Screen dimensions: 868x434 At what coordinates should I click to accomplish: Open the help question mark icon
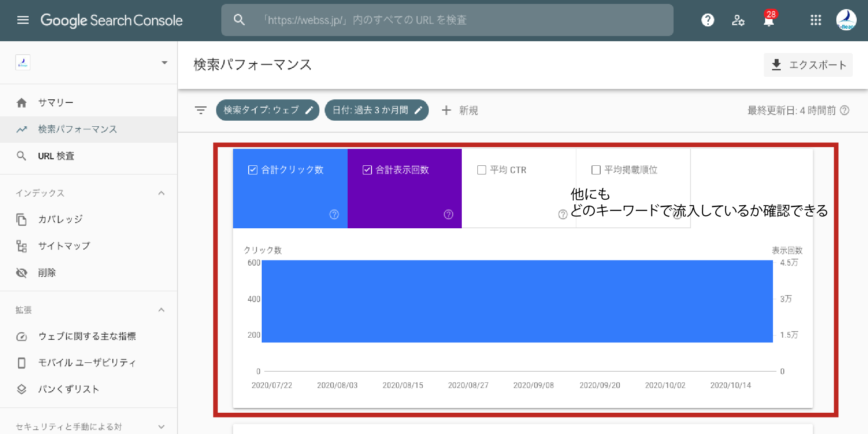[x=707, y=20]
